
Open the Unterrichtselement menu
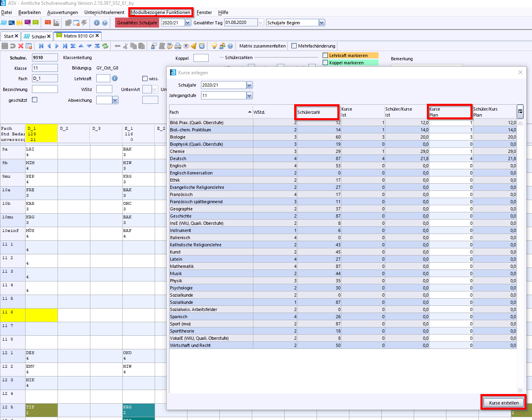pos(104,12)
